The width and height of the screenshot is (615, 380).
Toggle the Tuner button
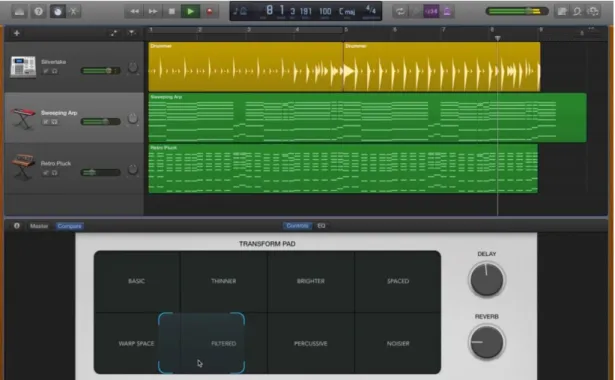point(416,11)
